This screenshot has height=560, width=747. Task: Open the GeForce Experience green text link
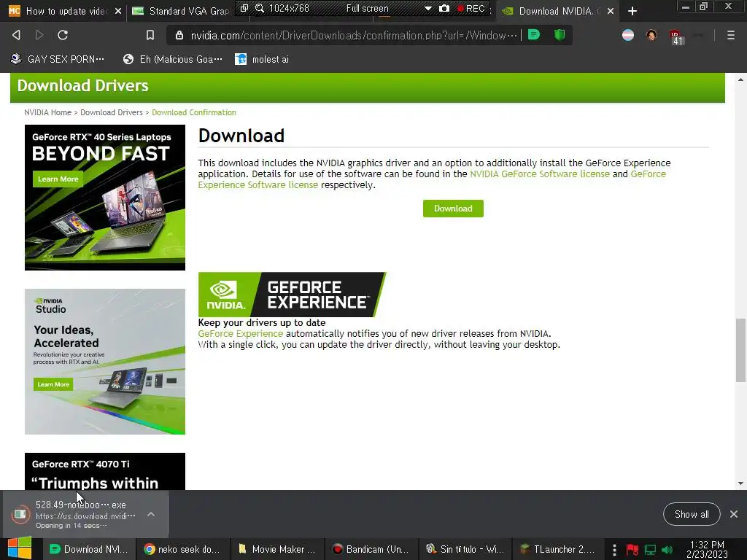click(x=241, y=333)
